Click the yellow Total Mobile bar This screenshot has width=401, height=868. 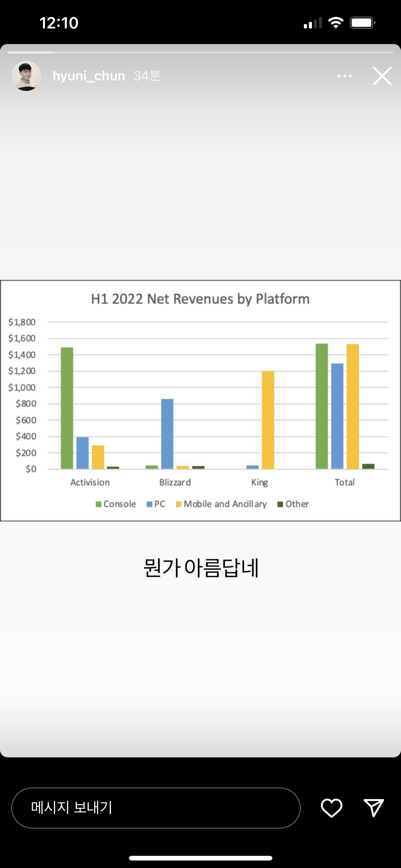[x=353, y=407]
